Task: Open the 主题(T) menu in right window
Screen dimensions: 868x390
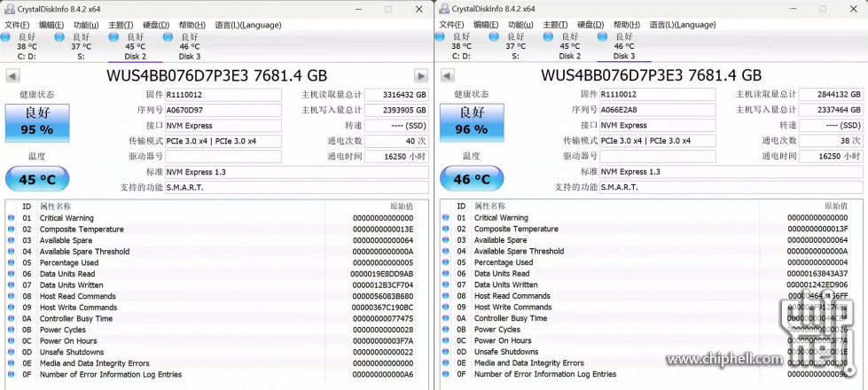Action: [555, 25]
